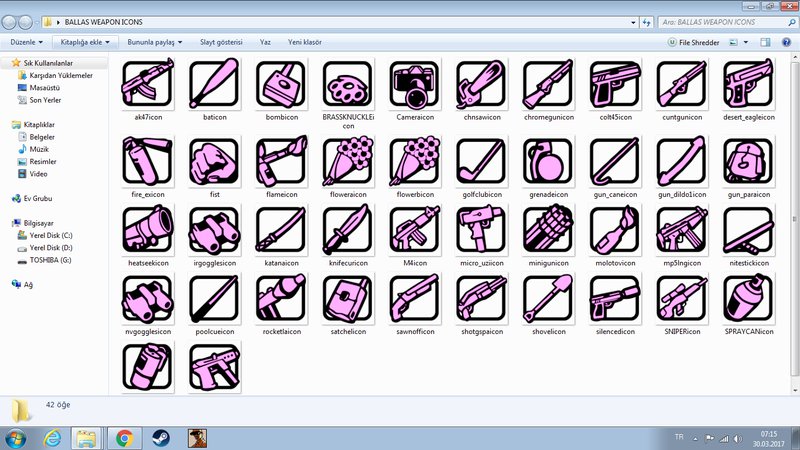Select the silencedicon pistol image
This screenshot has height=450, width=800.
[615, 298]
